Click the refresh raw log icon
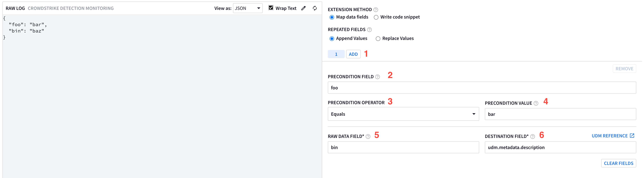 [x=314, y=8]
